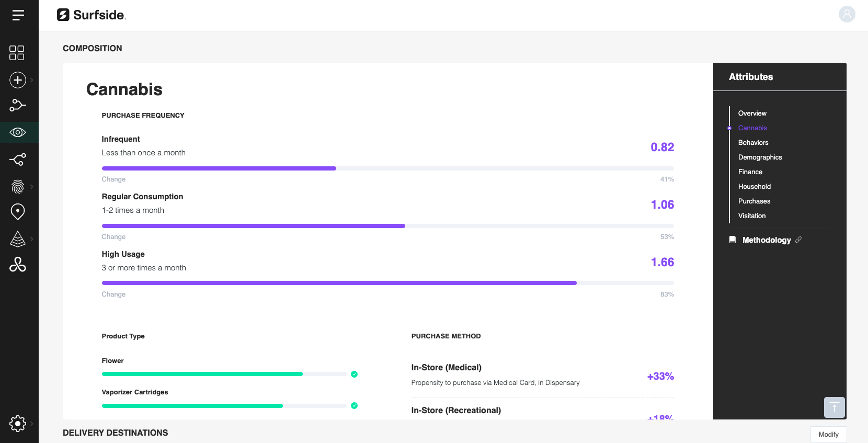Expand the chevron next to settings gear
Screen dimensions: 868x443
pos(32,423)
